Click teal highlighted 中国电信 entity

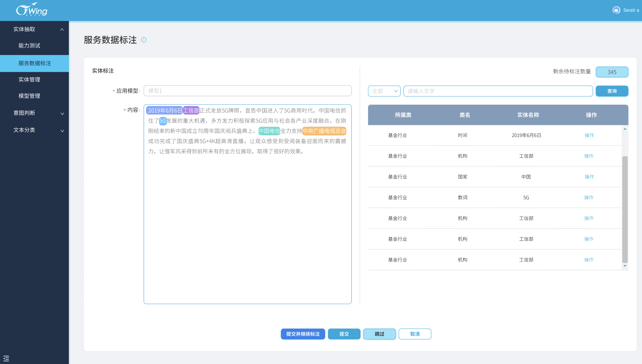[x=269, y=131]
